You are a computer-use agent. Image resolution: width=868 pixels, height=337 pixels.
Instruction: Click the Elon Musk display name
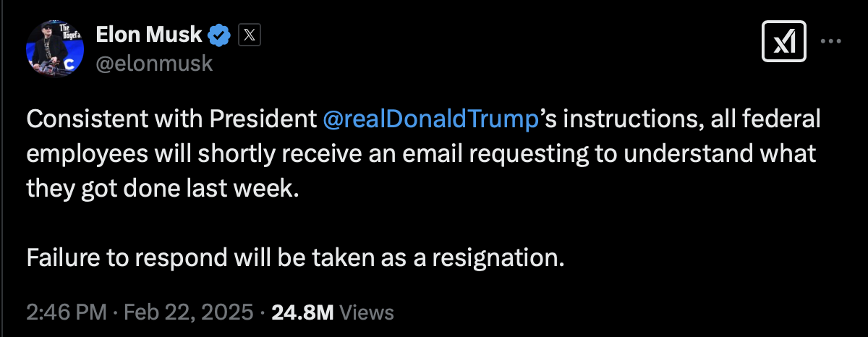[150, 35]
